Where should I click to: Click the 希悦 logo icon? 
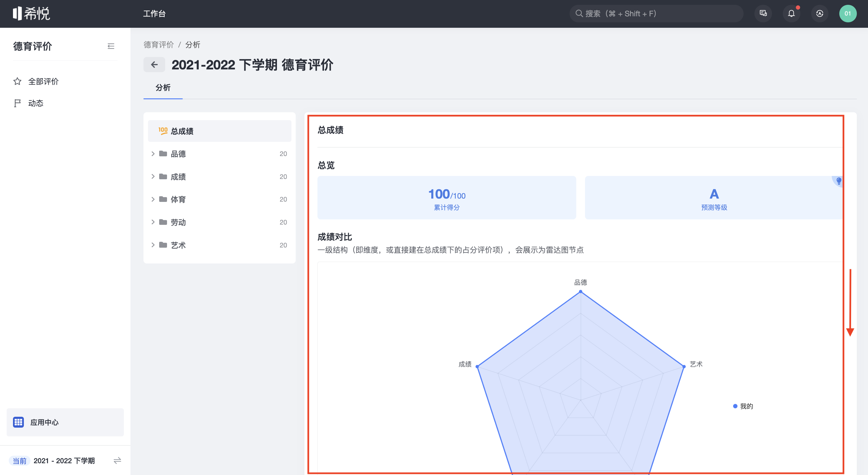coord(31,14)
